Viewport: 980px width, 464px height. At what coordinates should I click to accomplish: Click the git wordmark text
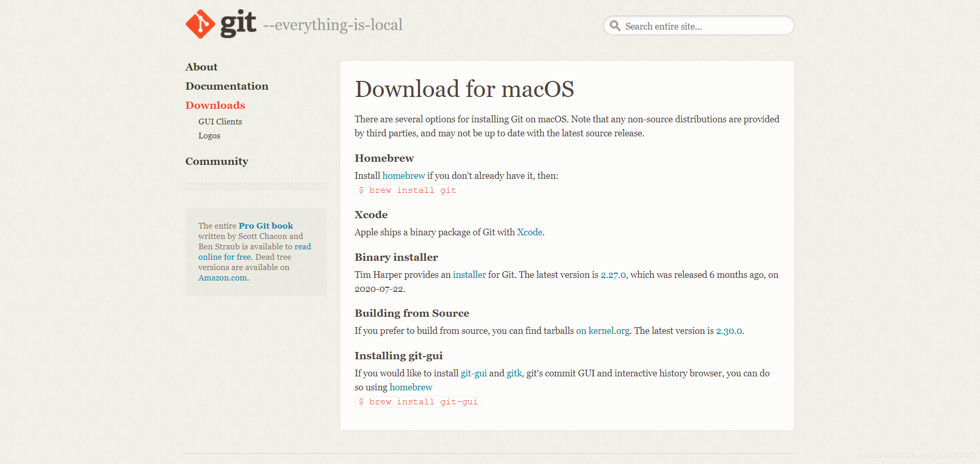(x=239, y=24)
